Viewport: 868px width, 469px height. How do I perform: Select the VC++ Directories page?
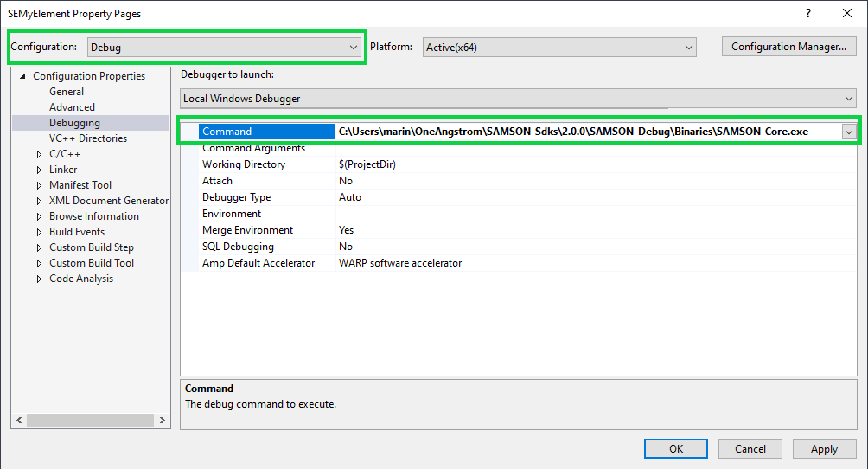(x=87, y=138)
